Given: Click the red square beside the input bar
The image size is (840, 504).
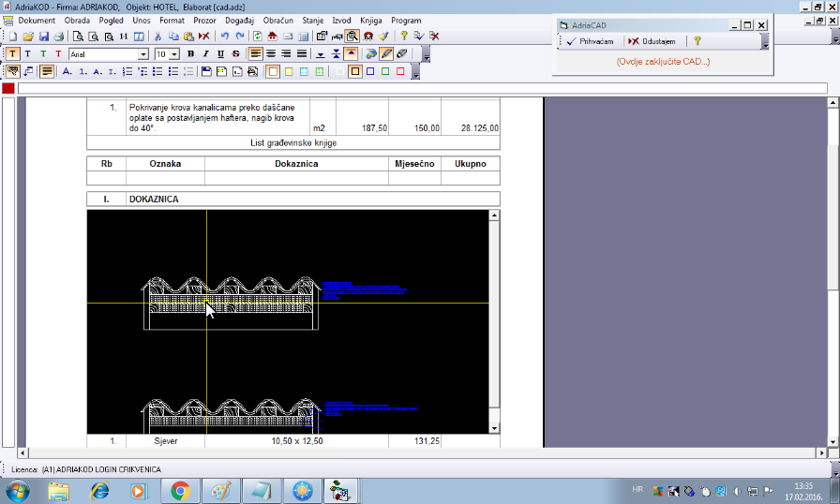Looking at the screenshot, I should [8, 88].
